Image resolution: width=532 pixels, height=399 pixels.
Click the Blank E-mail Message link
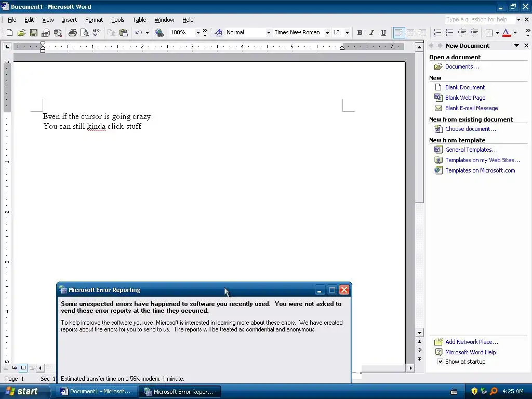click(471, 108)
